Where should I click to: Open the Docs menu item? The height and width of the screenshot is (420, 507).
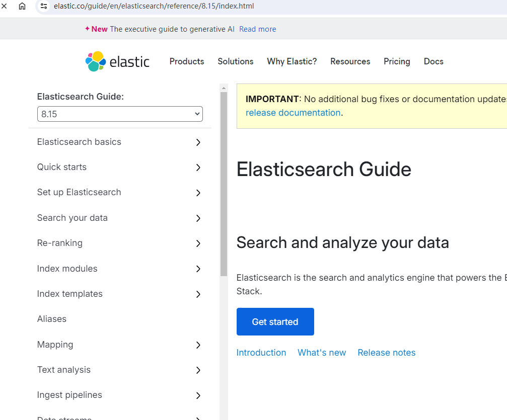[x=433, y=61]
